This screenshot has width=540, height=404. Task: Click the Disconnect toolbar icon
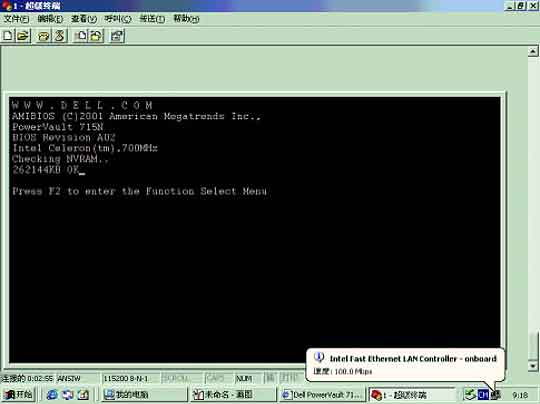tap(60, 36)
